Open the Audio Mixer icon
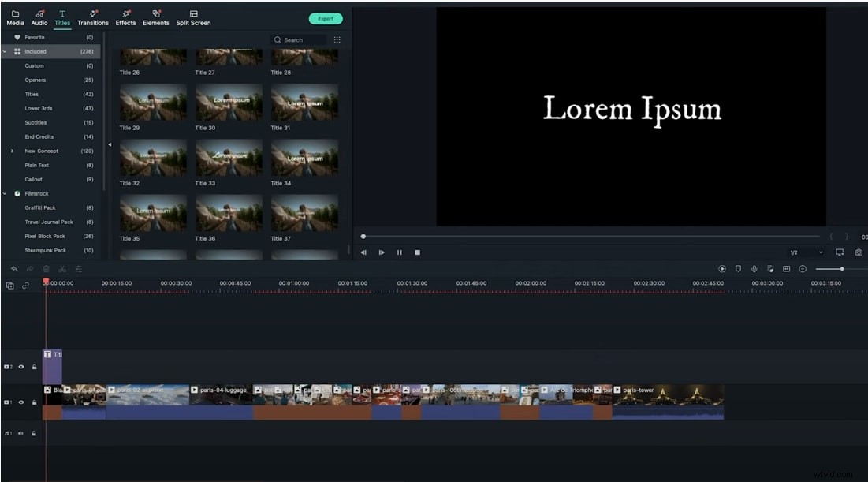Image resolution: width=868 pixels, height=482 pixels. 771,268
